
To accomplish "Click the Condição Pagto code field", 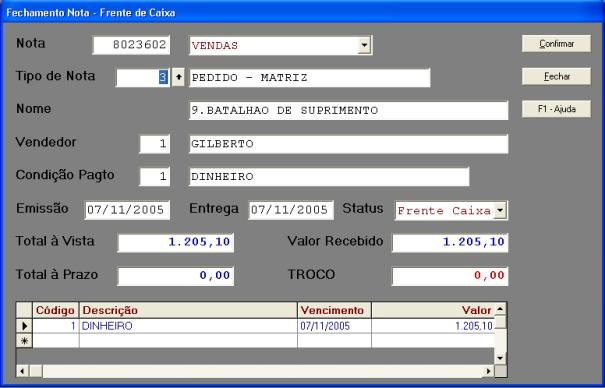I will 155,177.
